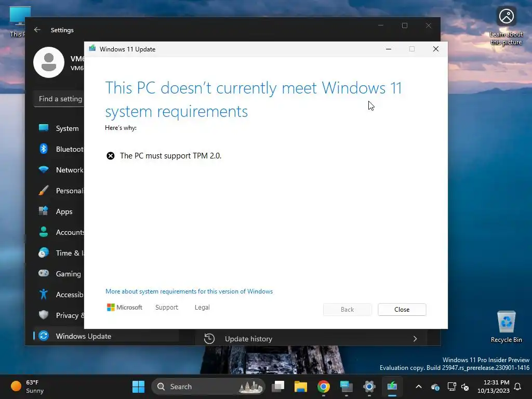The height and width of the screenshot is (399, 532).
Task: Click the System monitor icon in sidebar
Action: point(44,128)
